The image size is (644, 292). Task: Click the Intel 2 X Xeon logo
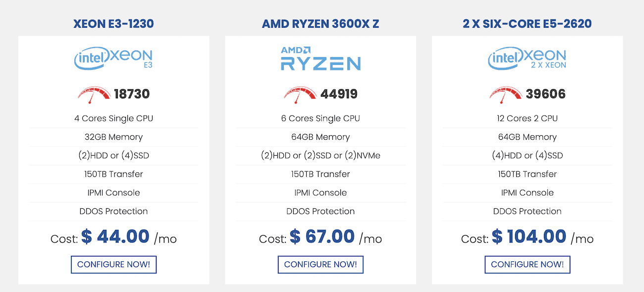tap(527, 58)
